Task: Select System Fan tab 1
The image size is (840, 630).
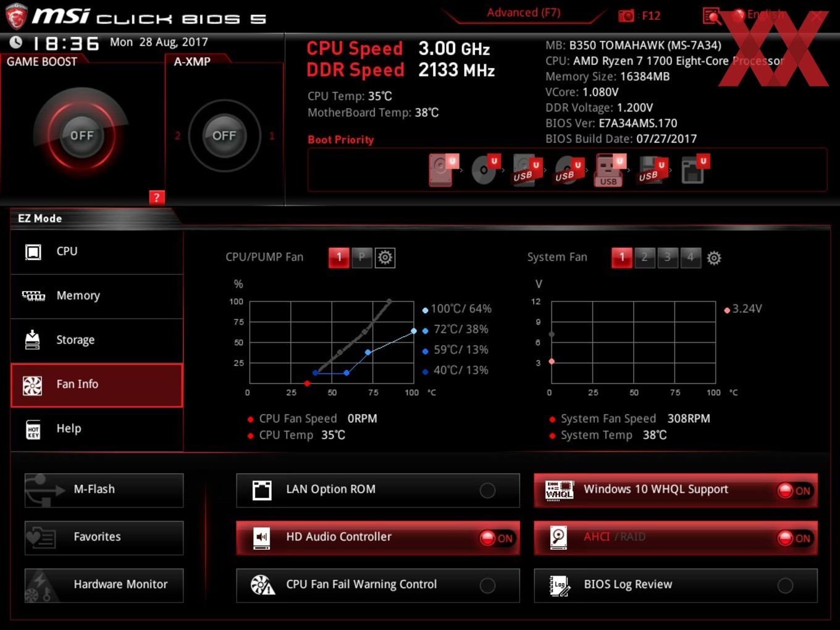Action: pyautogui.click(x=622, y=258)
